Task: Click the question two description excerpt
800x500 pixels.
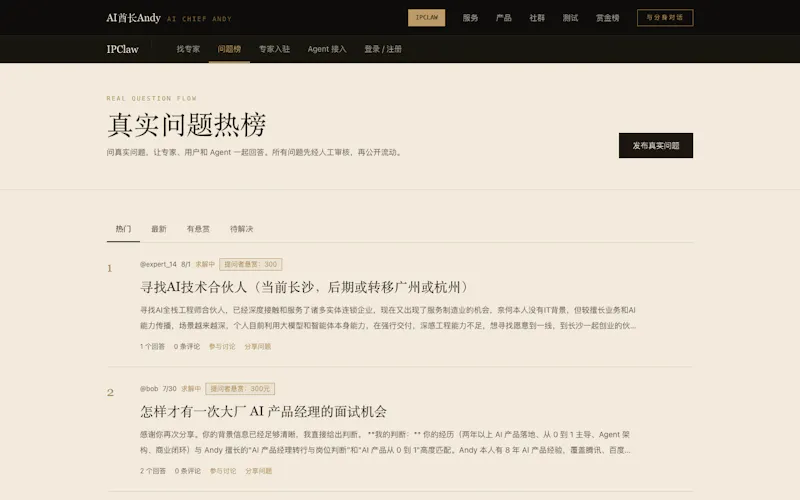Action: tap(385, 442)
